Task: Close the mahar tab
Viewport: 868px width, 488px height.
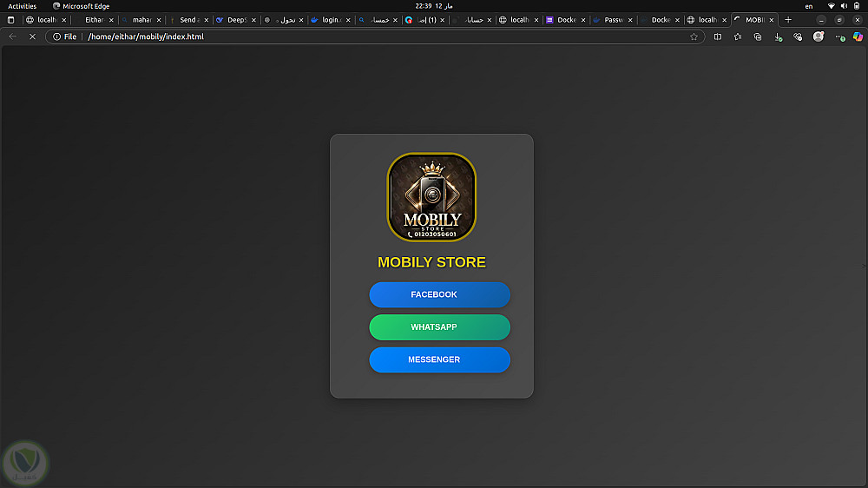Action: [159, 20]
